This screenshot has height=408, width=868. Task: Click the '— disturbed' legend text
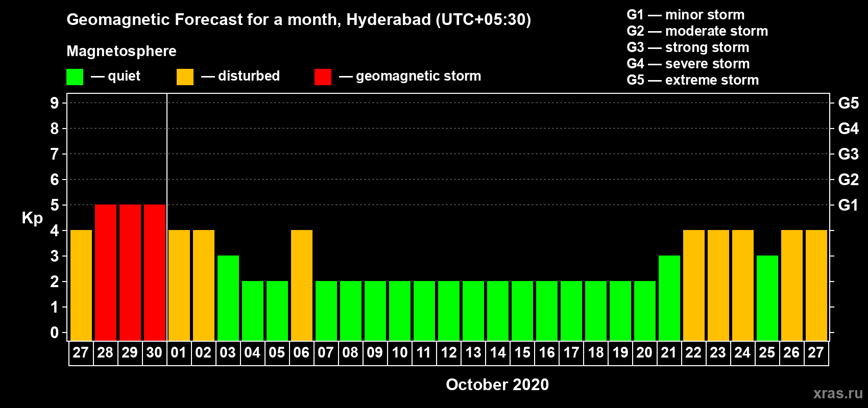pyautogui.click(x=240, y=76)
